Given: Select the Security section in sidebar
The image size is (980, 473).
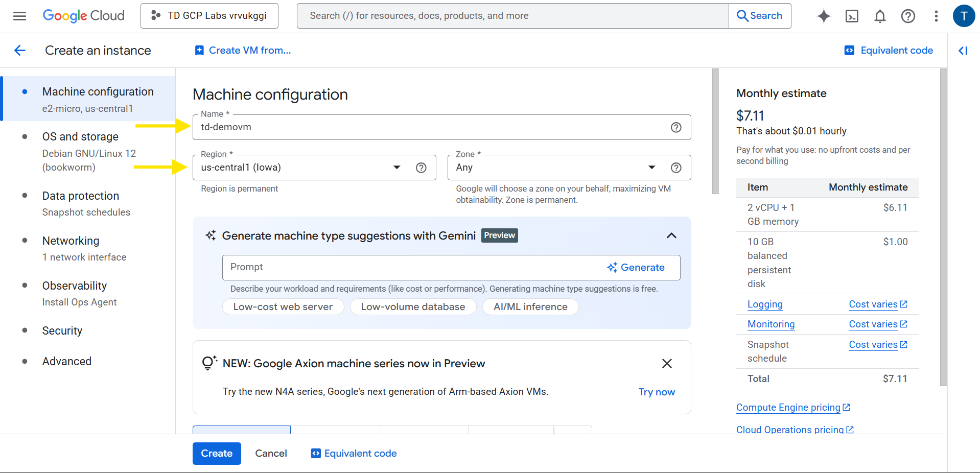Looking at the screenshot, I should [x=62, y=330].
